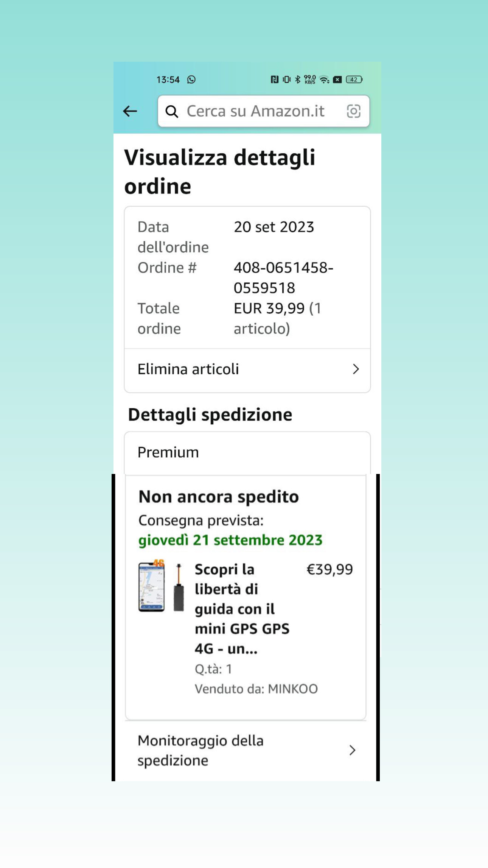488x868 pixels.
Task: Open Elimina articoli option
Action: tap(188, 369)
